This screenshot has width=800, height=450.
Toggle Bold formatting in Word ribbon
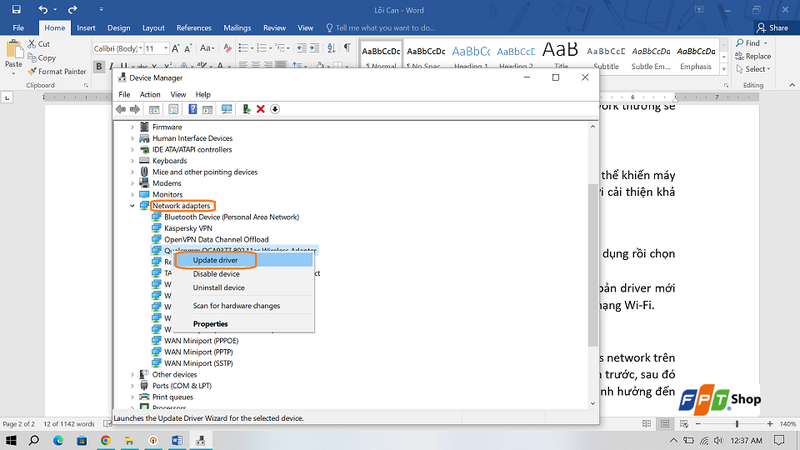pyautogui.click(x=99, y=66)
